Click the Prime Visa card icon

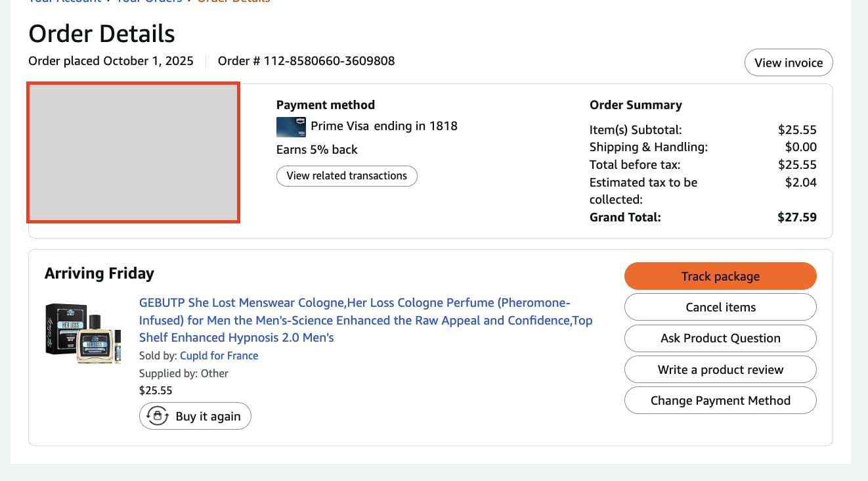coord(292,126)
